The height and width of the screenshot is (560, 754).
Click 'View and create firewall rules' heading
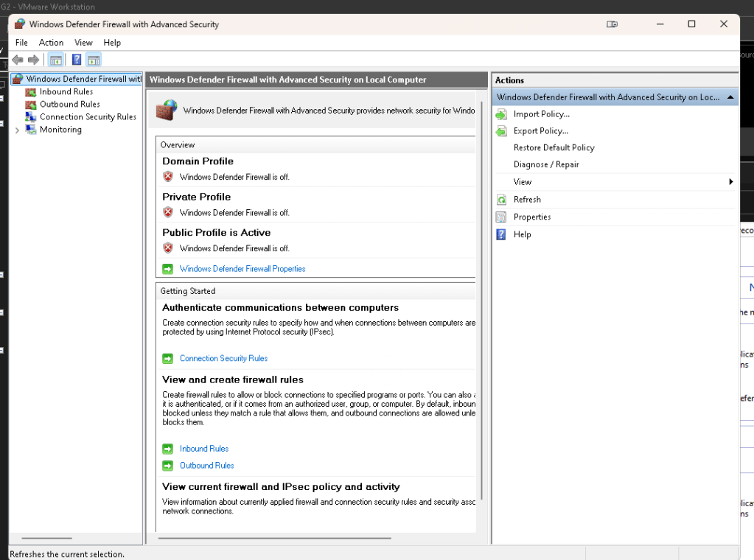[233, 379]
